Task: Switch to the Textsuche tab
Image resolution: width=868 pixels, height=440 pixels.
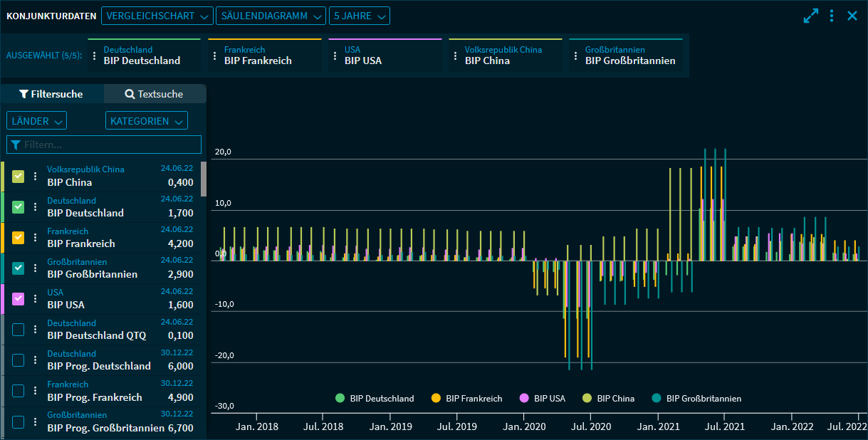Action: 155,94
